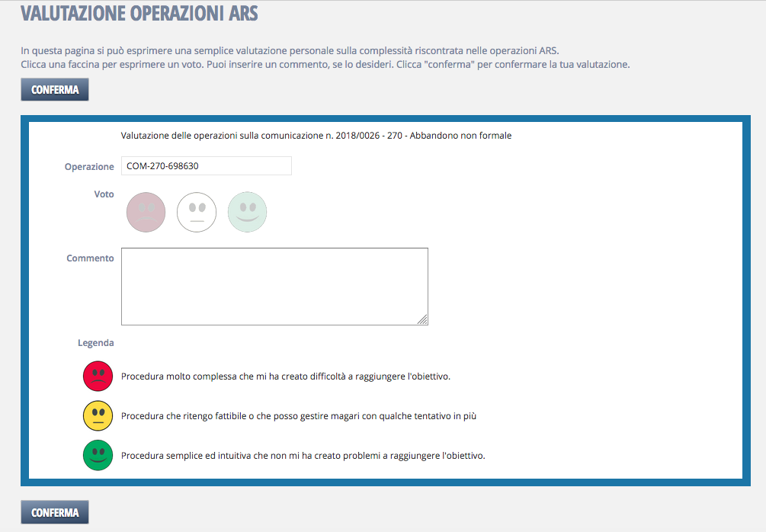Click the yellow neutral face in the legend

pos(98,415)
